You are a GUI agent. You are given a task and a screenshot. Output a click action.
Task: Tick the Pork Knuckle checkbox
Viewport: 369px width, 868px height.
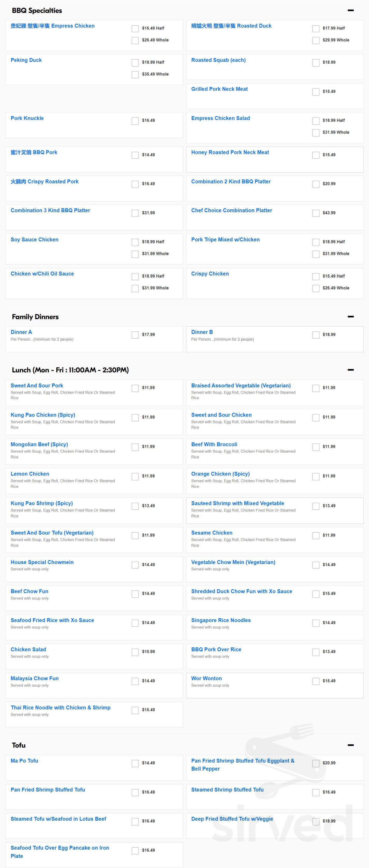135,121
